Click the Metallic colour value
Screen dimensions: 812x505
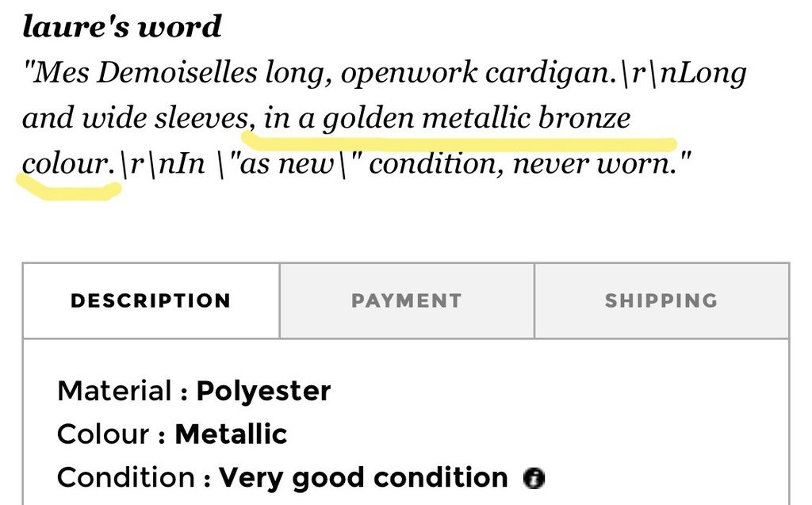231,434
